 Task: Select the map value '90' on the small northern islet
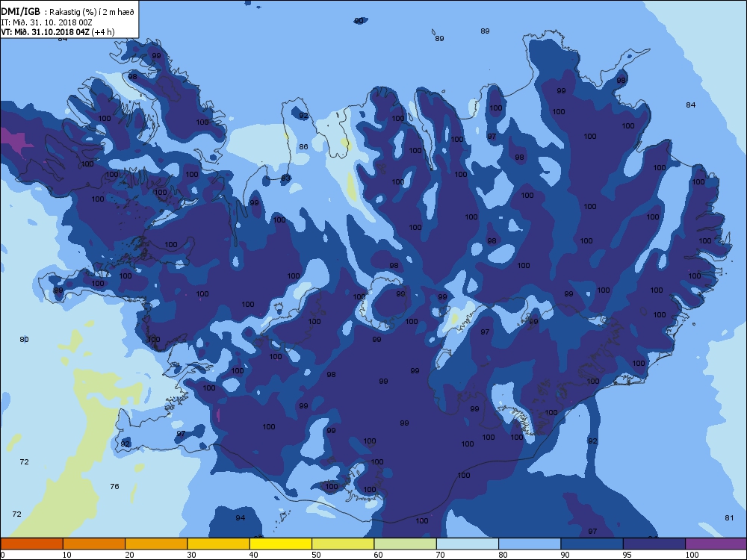(x=359, y=20)
